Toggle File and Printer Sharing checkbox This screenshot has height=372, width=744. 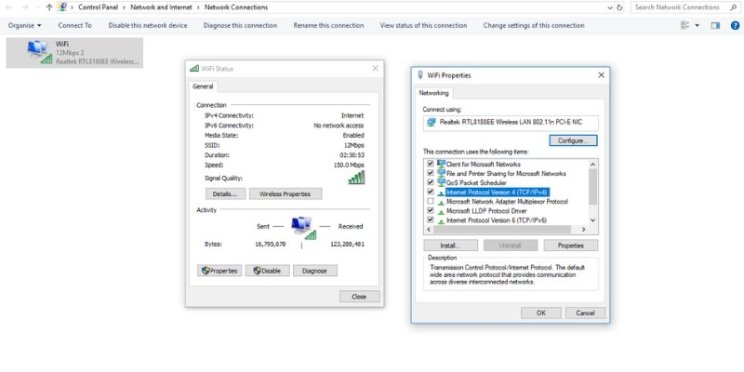tap(431, 173)
